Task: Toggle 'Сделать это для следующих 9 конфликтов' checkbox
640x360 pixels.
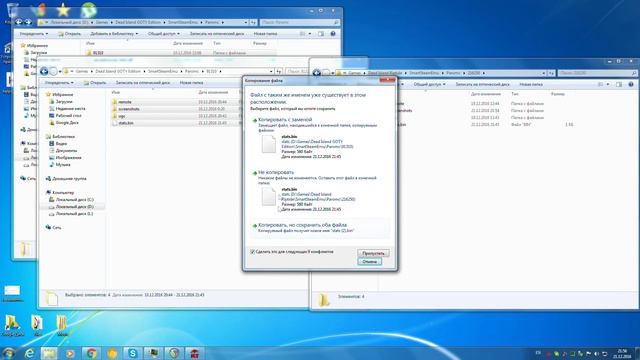Action: pyautogui.click(x=252, y=252)
